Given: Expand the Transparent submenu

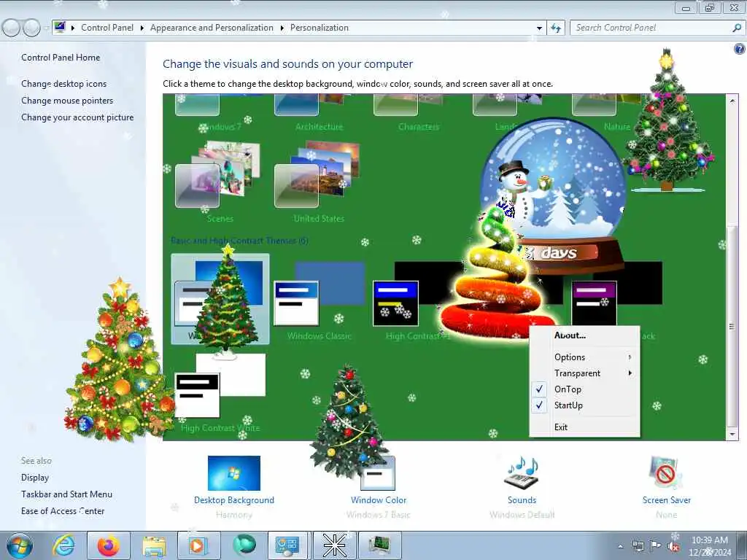Looking at the screenshot, I should tap(584, 373).
